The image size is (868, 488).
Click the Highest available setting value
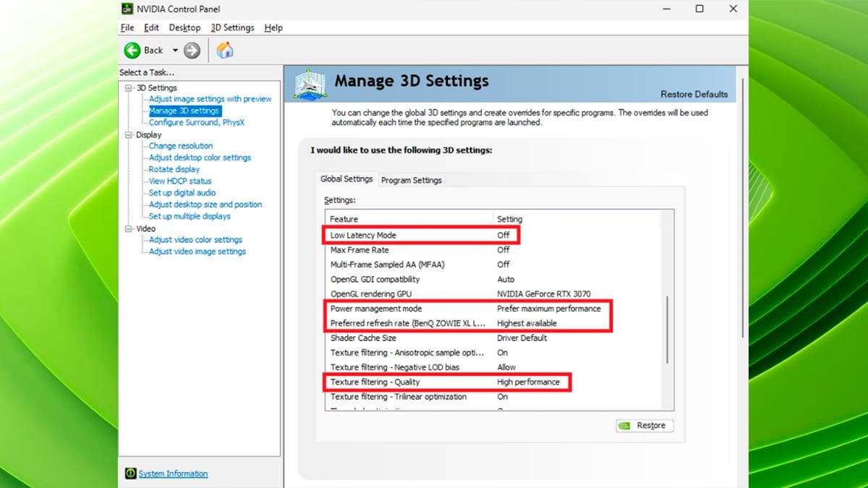pos(527,323)
